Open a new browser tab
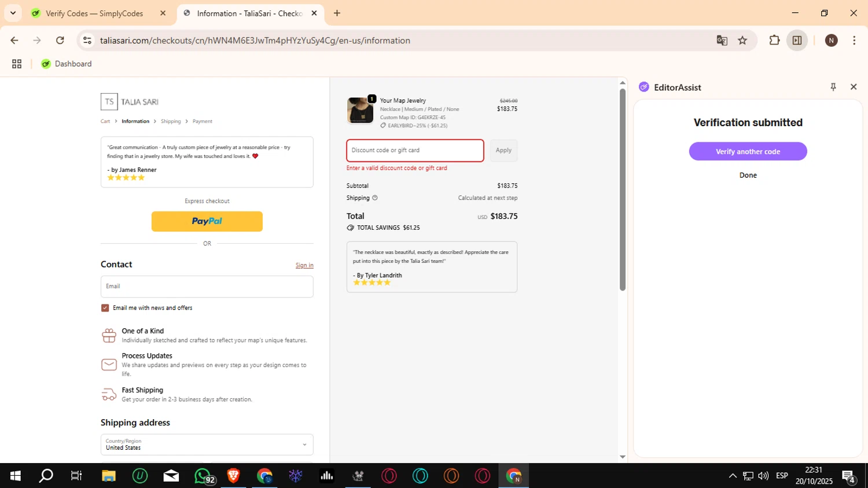 337,13
